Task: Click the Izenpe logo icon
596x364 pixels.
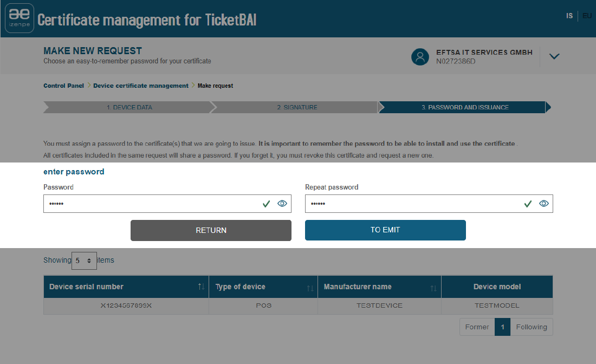Action: (20, 18)
